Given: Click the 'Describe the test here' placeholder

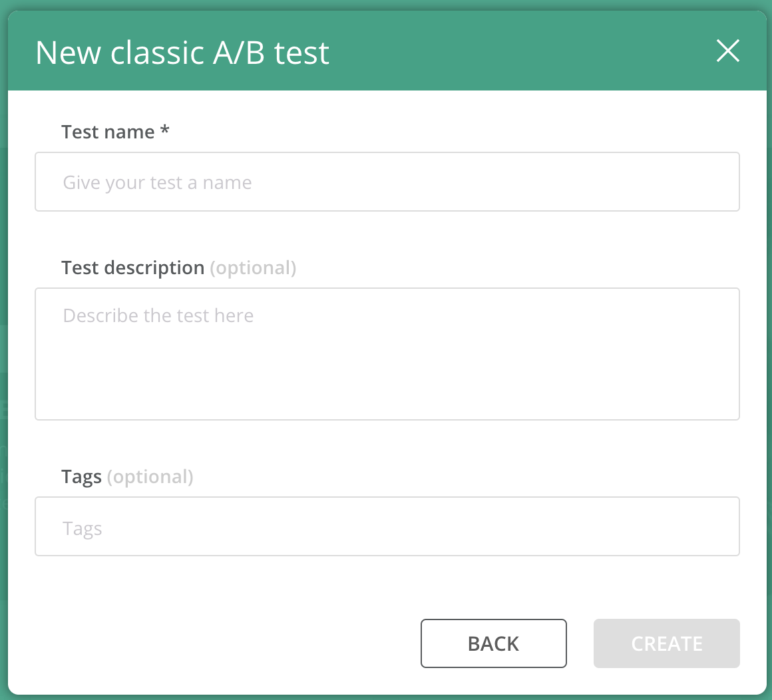Looking at the screenshot, I should (x=158, y=315).
